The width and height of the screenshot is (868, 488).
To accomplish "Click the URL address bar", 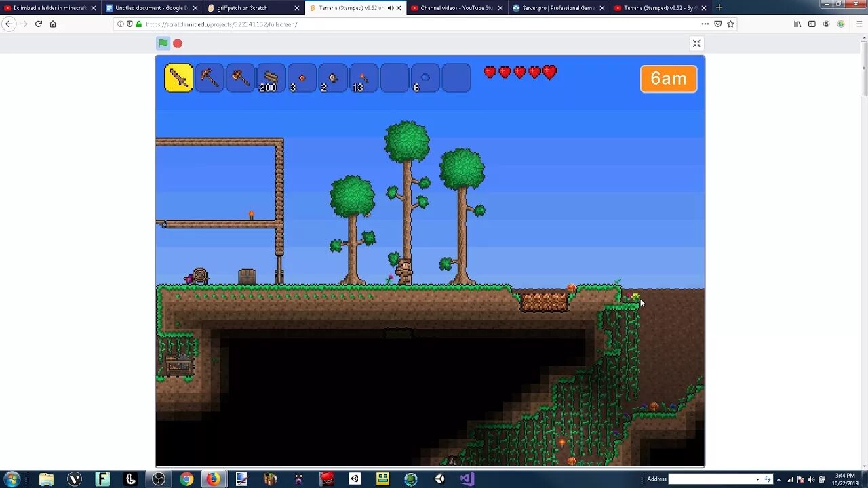I will [425, 24].
